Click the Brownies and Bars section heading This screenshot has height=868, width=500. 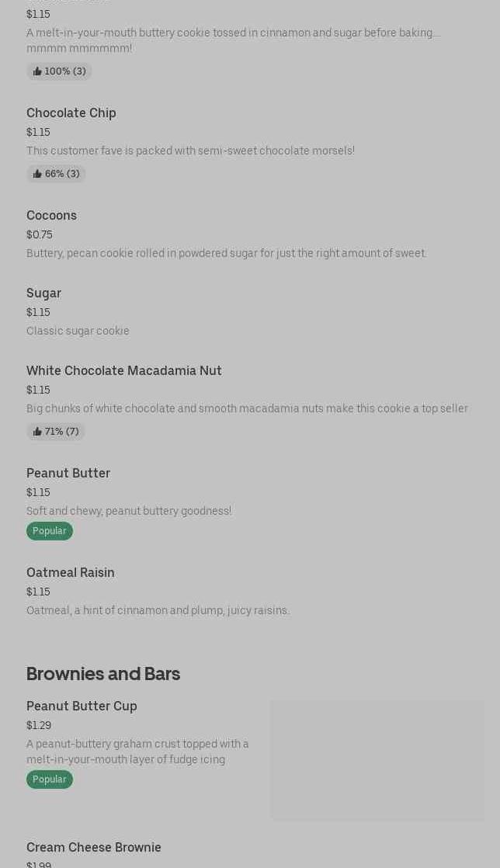[103, 673]
